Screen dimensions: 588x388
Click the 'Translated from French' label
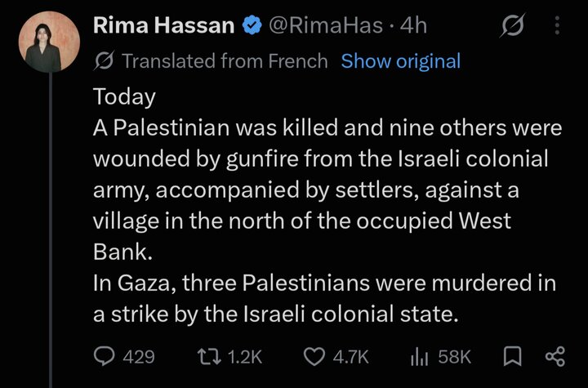[x=225, y=60]
